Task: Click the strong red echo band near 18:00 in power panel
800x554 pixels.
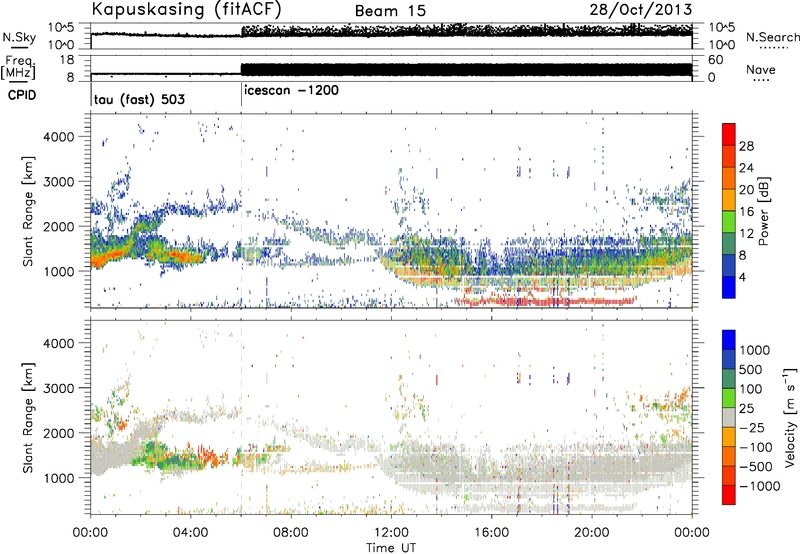Action: click(548, 301)
